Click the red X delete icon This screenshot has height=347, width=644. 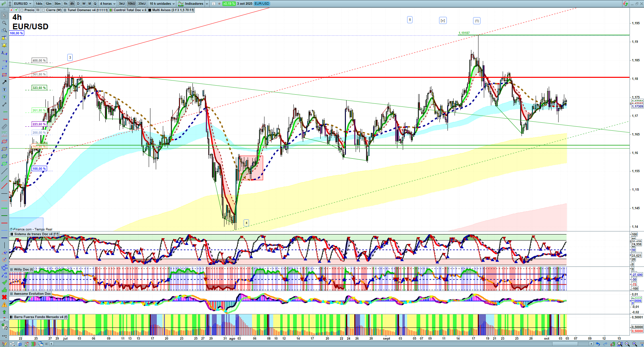point(4,297)
